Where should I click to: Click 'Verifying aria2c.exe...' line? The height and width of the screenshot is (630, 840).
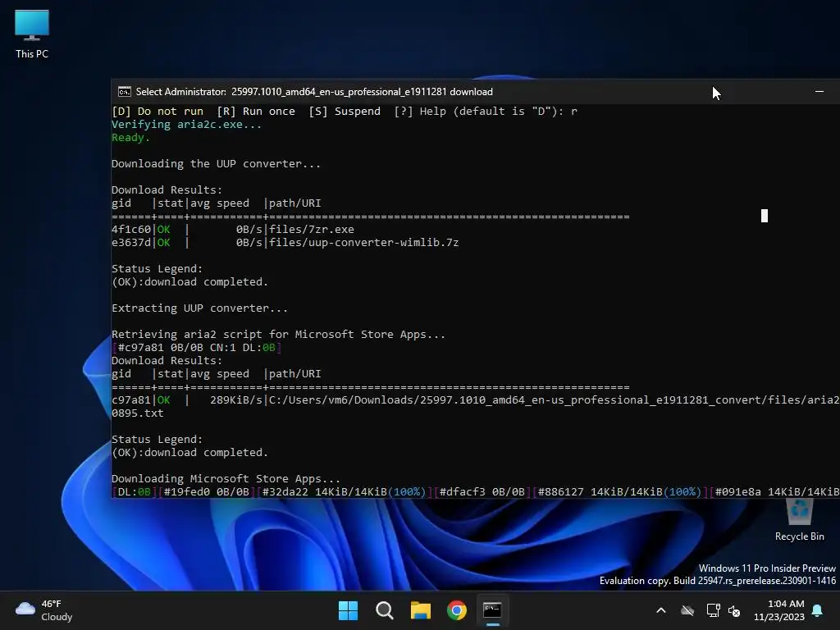[186, 125]
